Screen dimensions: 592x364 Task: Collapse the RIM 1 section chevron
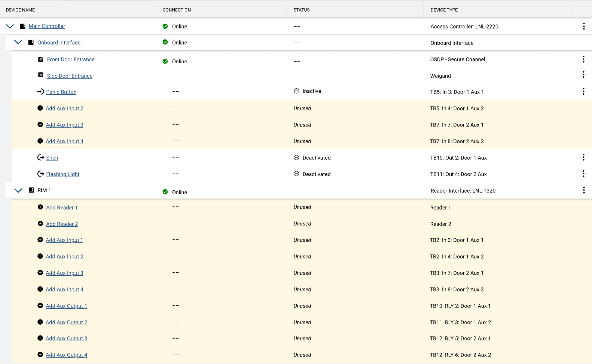point(18,190)
